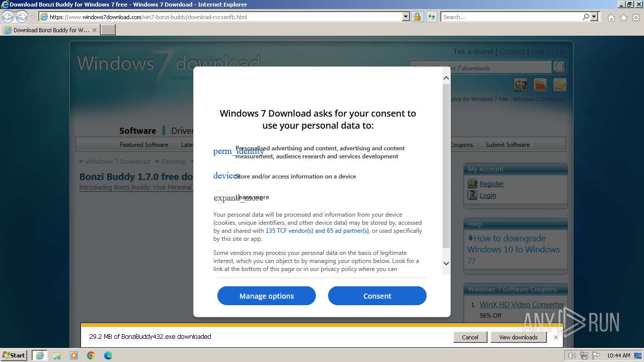This screenshot has height=362, width=644.
Task: Close the download notification bar
Action: tap(555, 337)
